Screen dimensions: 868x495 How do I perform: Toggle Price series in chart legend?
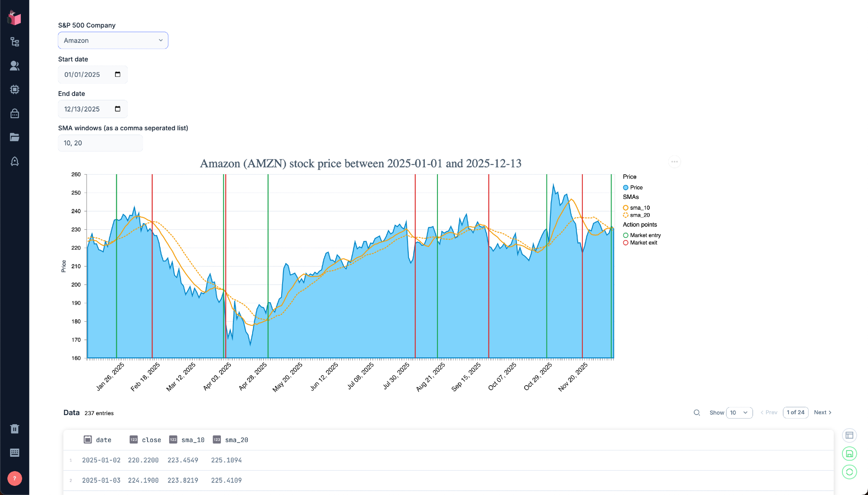coord(636,188)
